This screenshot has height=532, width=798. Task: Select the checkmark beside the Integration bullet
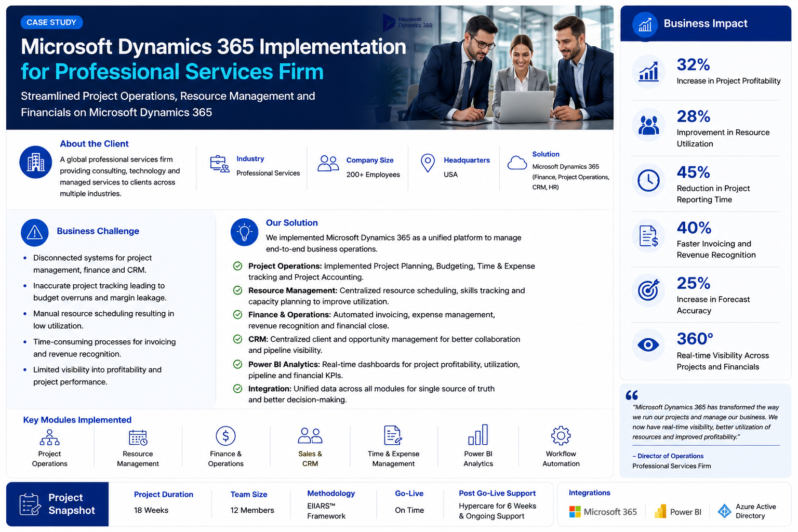tap(237, 389)
